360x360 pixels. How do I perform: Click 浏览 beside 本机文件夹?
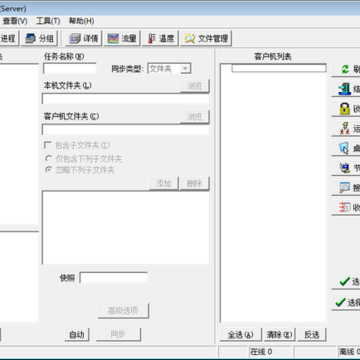click(195, 86)
